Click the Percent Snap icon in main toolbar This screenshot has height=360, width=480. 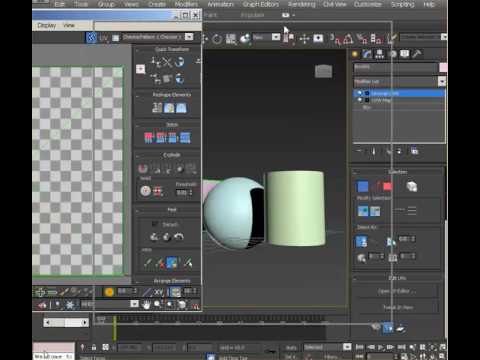362,39
